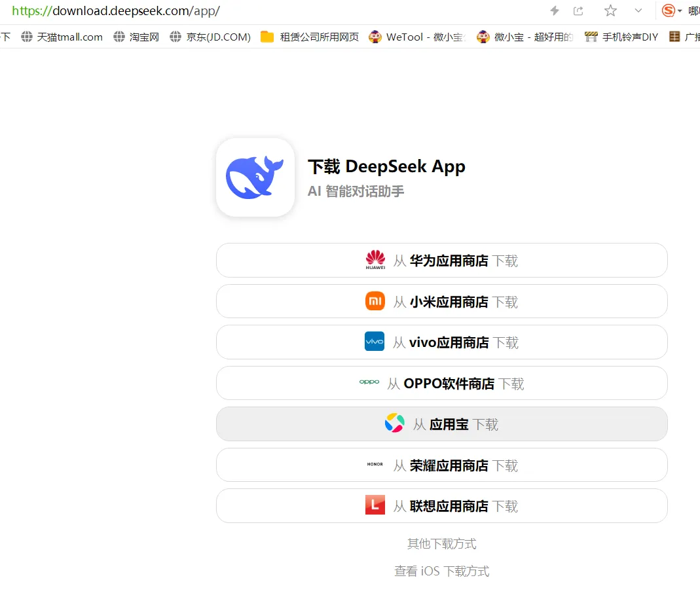Download from Xiaomi app store
Image resolution: width=700 pixels, height=599 pixels.
[x=442, y=301]
